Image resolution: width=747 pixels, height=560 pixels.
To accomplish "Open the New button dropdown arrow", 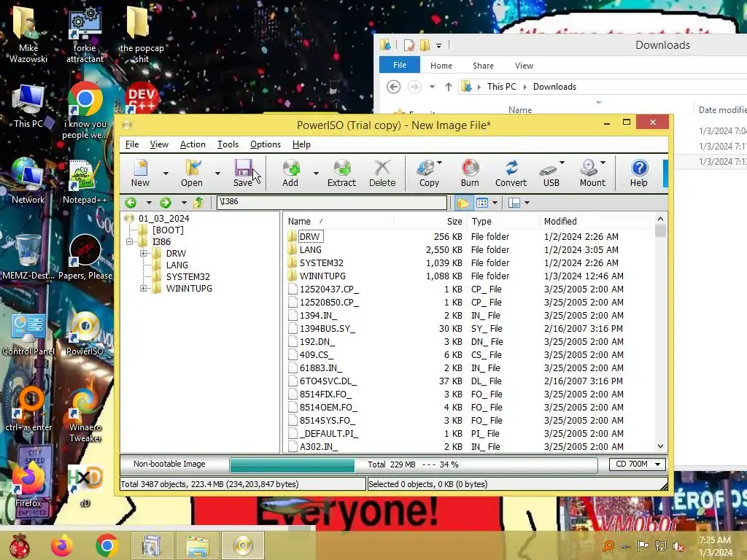I will click(x=166, y=174).
